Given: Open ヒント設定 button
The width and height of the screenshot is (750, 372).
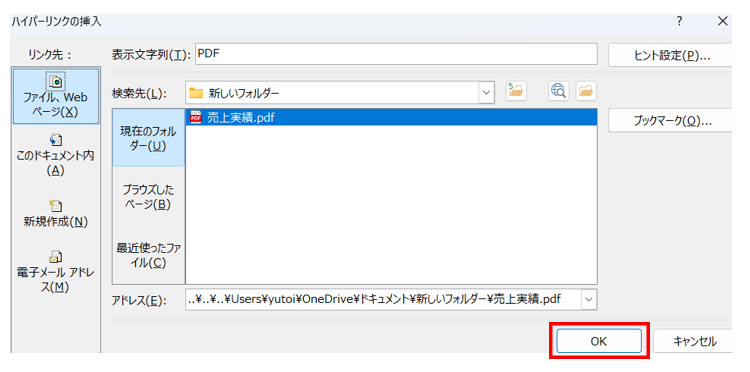Looking at the screenshot, I should point(671,55).
